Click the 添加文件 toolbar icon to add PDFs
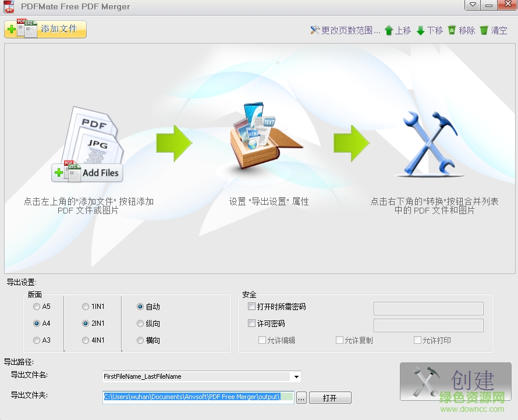The width and height of the screenshot is (518, 420). point(45,29)
